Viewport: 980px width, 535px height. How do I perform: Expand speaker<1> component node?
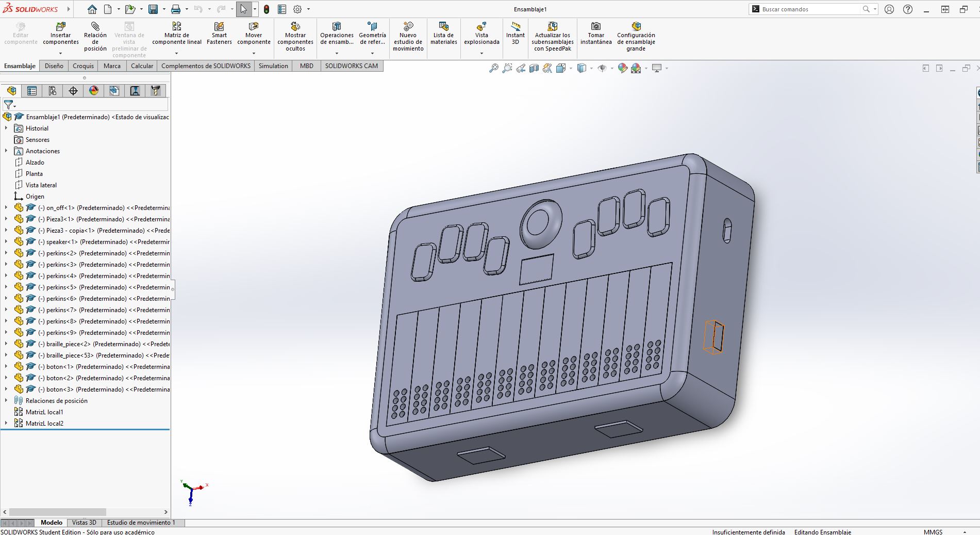pyautogui.click(x=6, y=241)
